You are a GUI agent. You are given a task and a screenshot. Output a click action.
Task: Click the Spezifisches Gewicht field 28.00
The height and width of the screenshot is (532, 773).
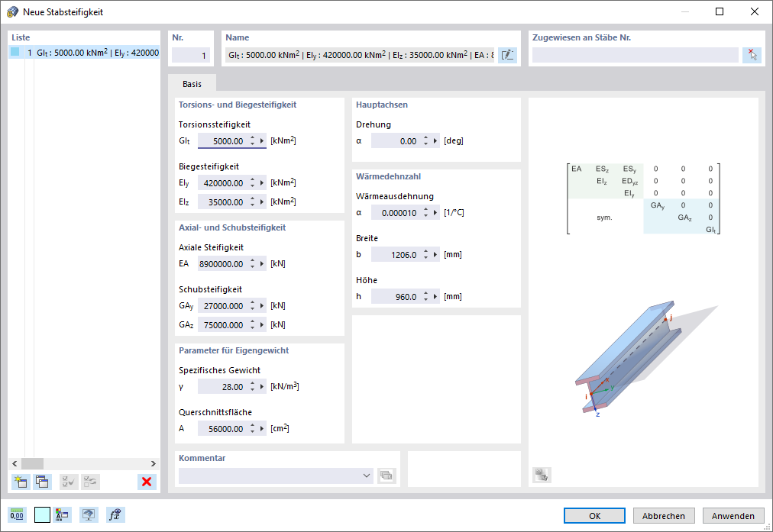[x=222, y=387]
